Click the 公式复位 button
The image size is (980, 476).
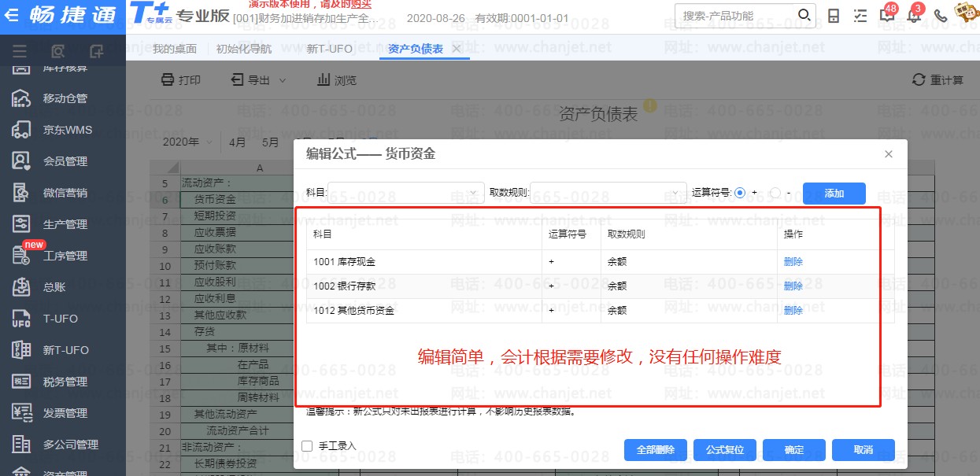724,450
